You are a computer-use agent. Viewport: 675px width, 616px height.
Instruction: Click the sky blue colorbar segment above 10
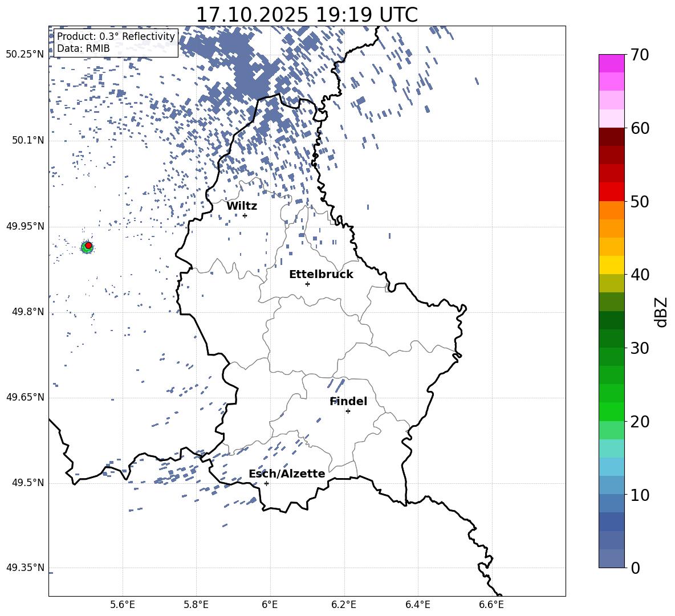pos(611,467)
